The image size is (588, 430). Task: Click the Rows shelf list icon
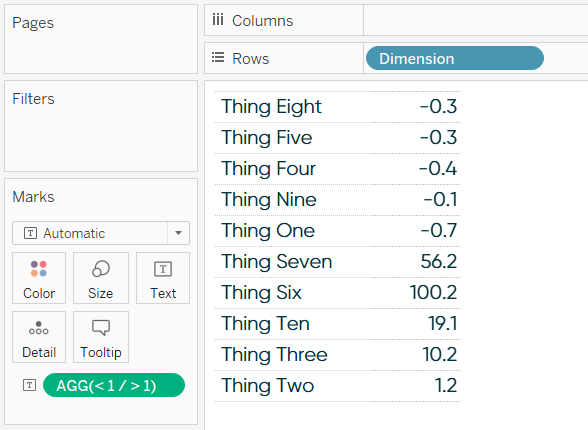(x=218, y=58)
